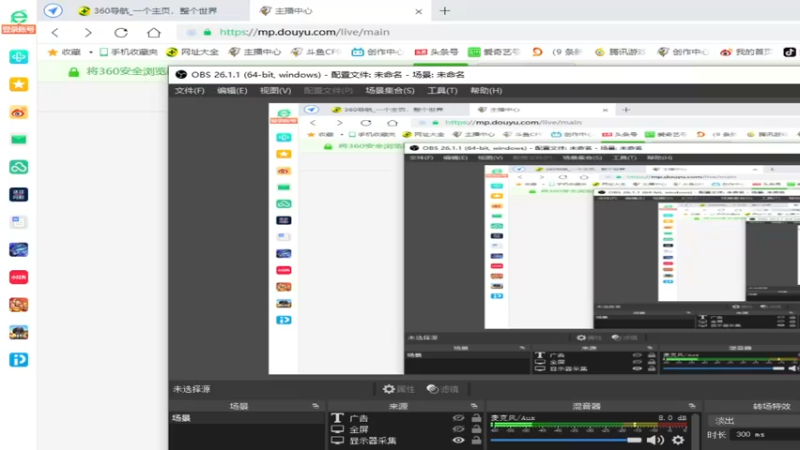Expand the 收藏 bookmarks dropdown arrow
The height and width of the screenshot is (450, 800).
coord(91,52)
